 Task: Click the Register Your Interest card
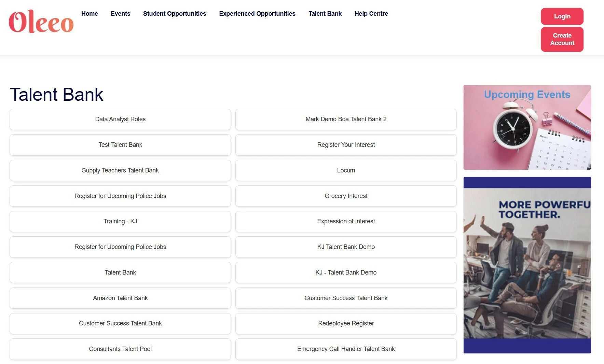tap(346, 145)
